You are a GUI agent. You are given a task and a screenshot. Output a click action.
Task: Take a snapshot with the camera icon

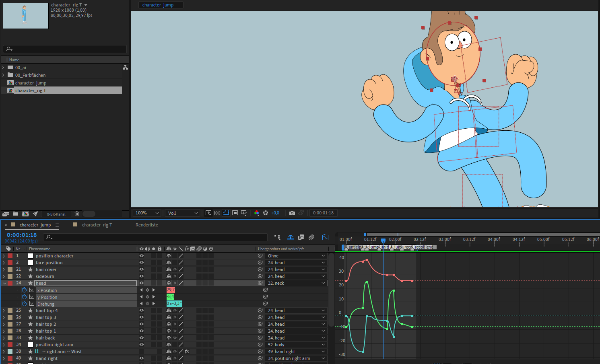pyautogui.click(x=292, y=213)
